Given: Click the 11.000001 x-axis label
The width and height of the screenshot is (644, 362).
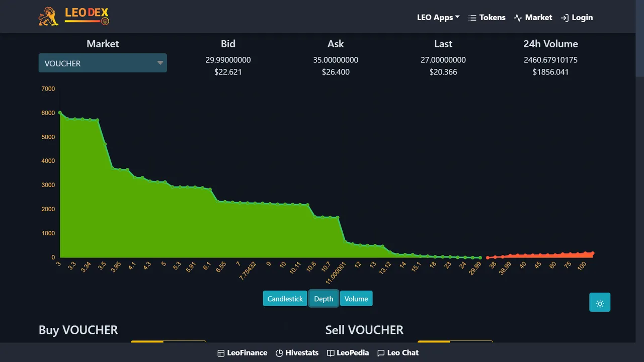Looking at the screenshot, I should (336, 272).
